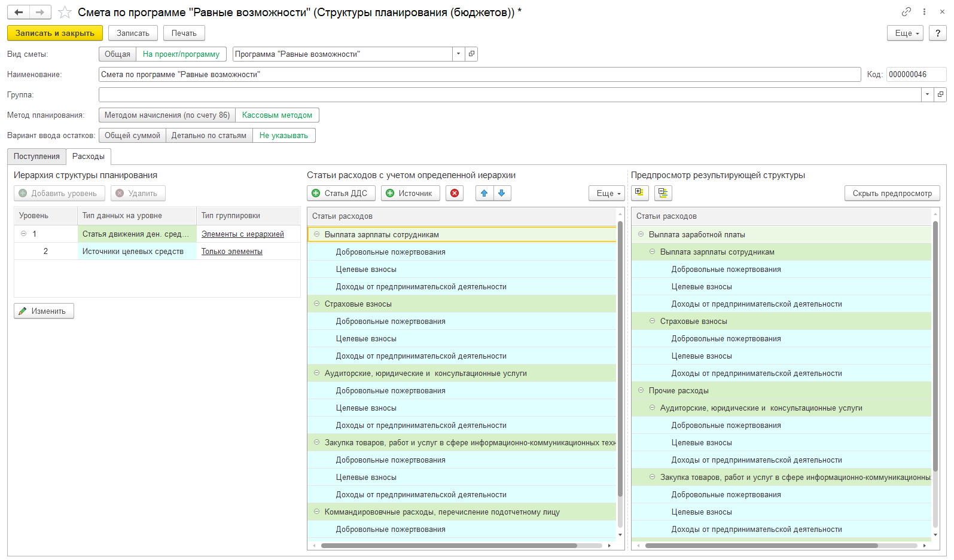954x560 pixels.
Task: Copy link icon in top right
Action: pyautogui.click(x=906, y=12)
